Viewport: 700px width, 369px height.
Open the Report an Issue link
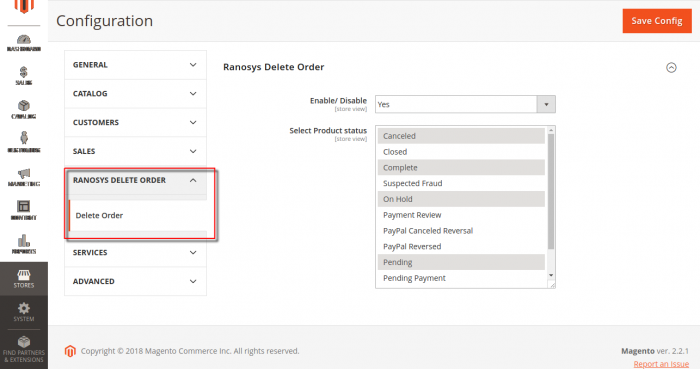click(661, 364)
